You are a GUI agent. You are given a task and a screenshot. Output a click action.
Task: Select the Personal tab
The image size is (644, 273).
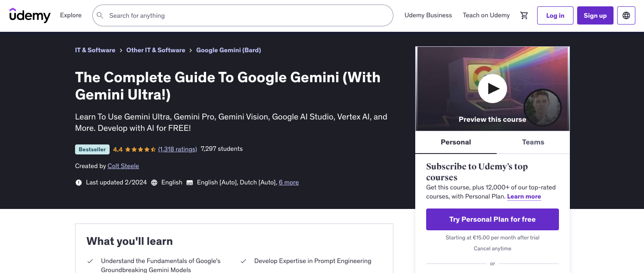click(x=456, y=142)
